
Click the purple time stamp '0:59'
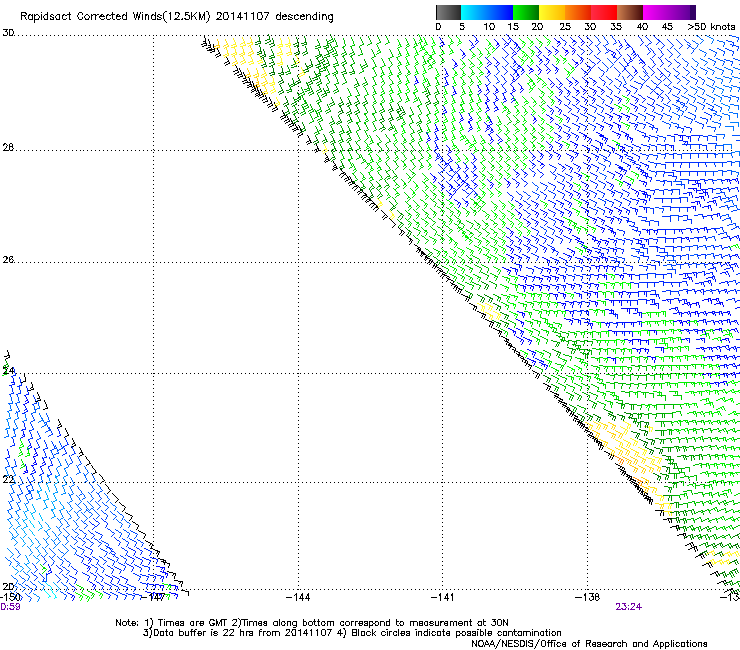coord(10,607)
